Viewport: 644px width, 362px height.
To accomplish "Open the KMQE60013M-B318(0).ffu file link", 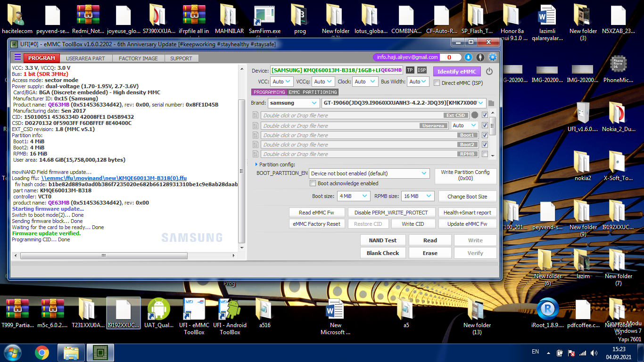I will (x=114, y=178).
